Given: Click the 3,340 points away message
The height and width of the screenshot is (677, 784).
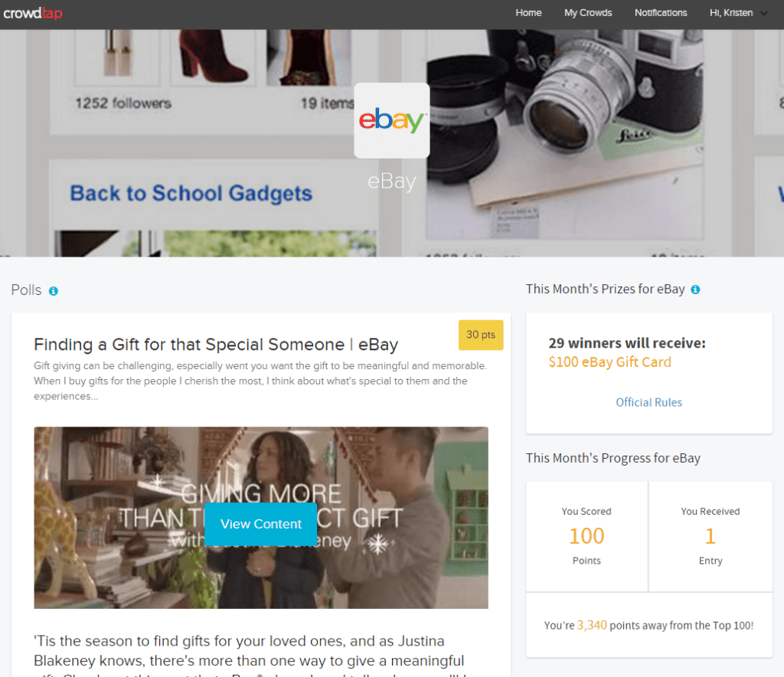Looking at the screenshot, I should (648, 626).
